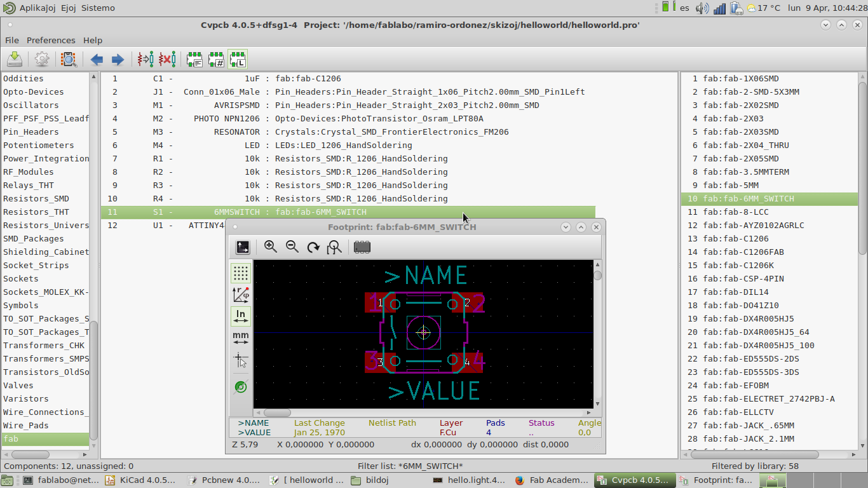Choose footprint fab:fab-6MM_SWITCH in footprint list

coord(770,198)
